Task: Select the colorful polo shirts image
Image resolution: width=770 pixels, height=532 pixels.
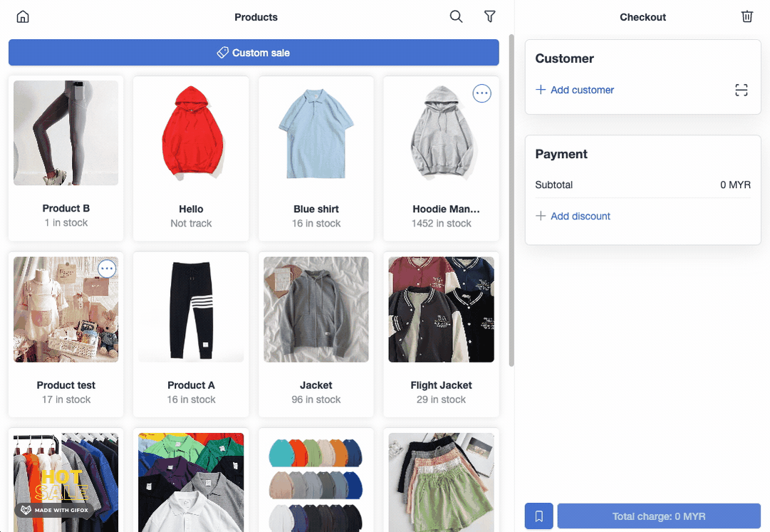Action: pos(191,482)
